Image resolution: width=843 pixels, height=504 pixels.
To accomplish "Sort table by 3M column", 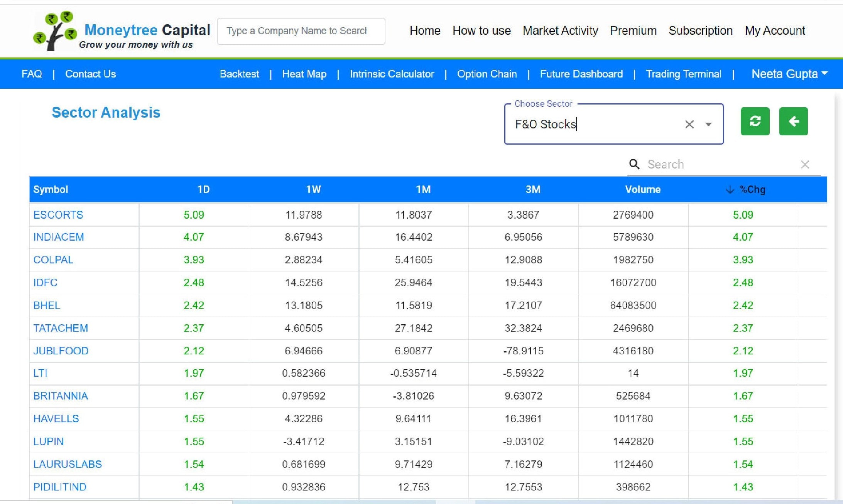I will click(533, 189).
